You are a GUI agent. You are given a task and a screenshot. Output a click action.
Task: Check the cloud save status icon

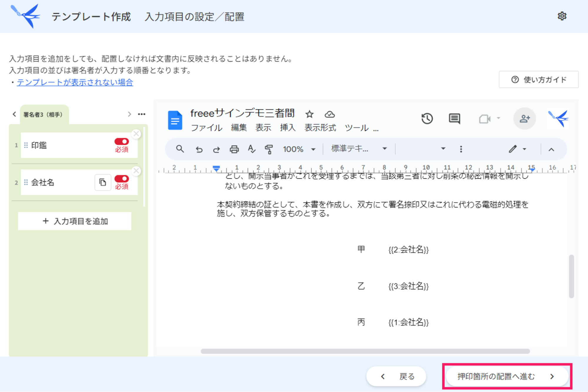click(x=329, y=114)
